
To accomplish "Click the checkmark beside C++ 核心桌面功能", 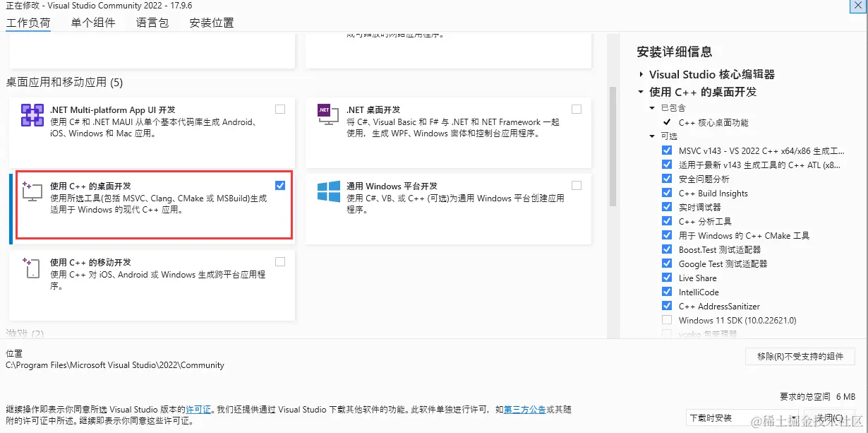I will [667, 122].
